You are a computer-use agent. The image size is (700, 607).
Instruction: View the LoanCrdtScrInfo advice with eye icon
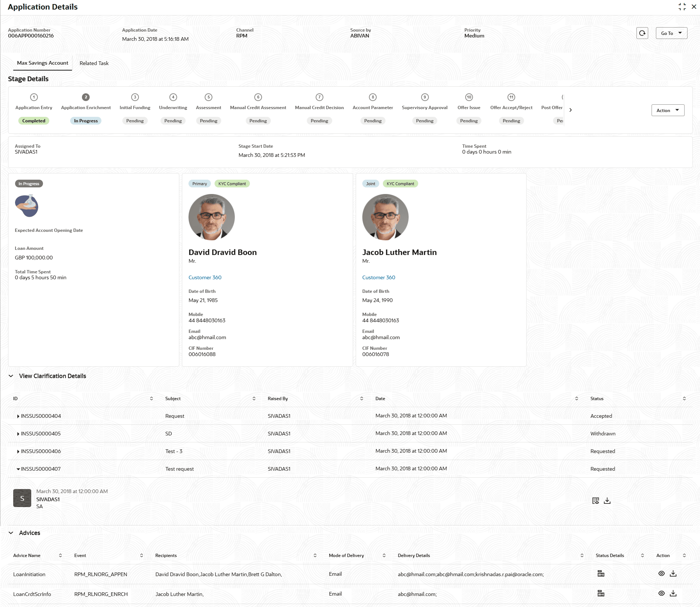pyautogui.click(x=661, y=593)
